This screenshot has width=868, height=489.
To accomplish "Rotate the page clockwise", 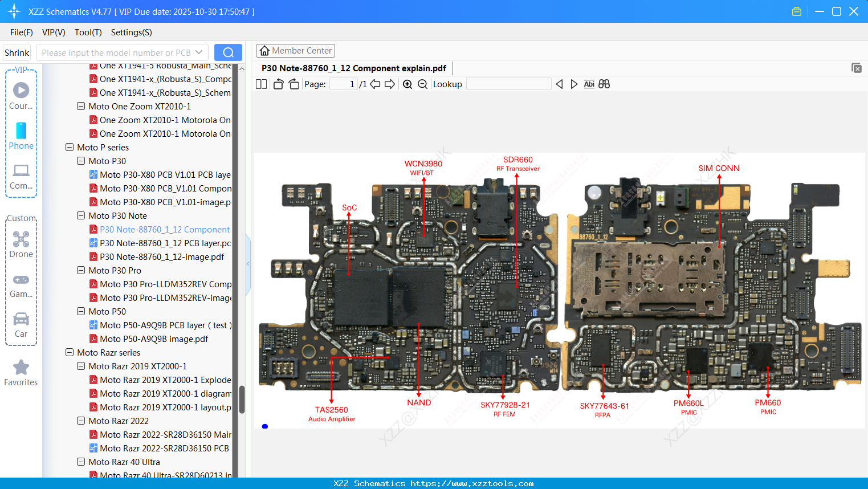I will [x=293, y=84].
